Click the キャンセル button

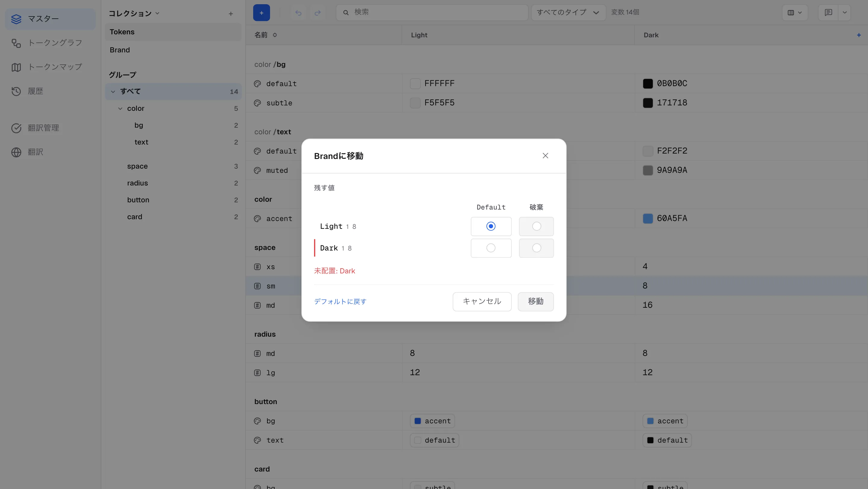(x=482, y=301)
